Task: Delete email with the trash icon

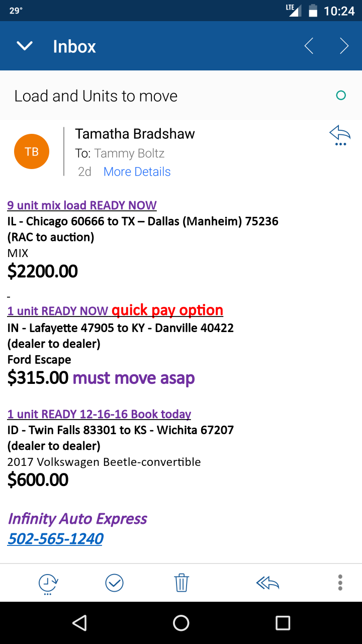Action: [x=181, y=583]
